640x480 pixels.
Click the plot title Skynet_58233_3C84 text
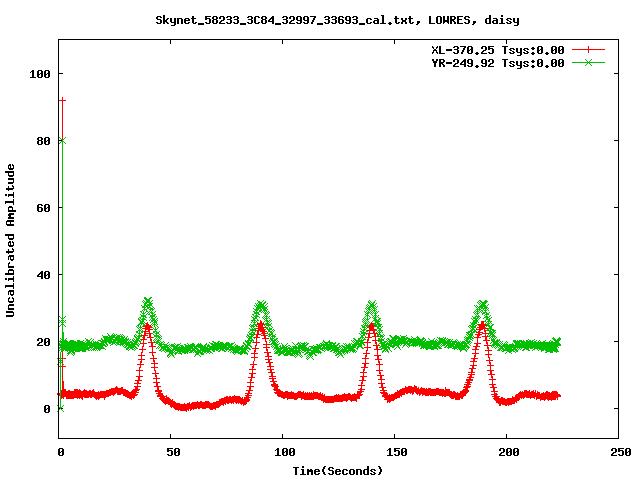[337, 20]
